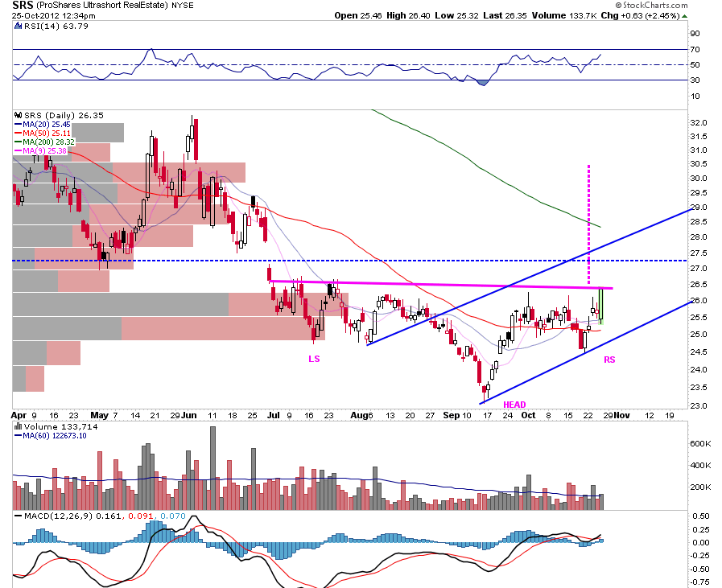Click the 600K volume axis label
722x588 pixels.
point(700,443)
